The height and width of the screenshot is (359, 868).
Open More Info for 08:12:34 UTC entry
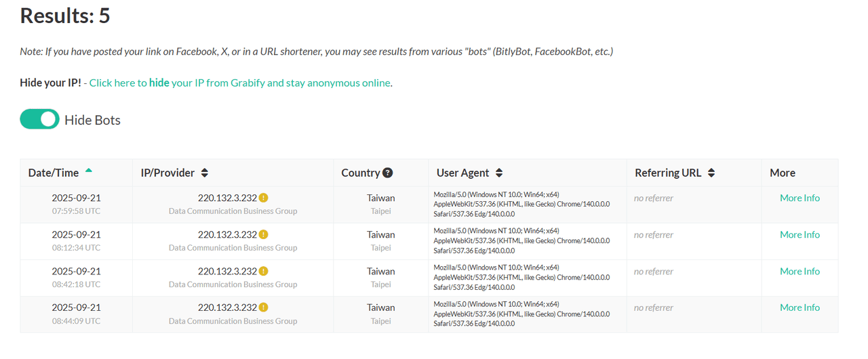[x=800, y=234]
